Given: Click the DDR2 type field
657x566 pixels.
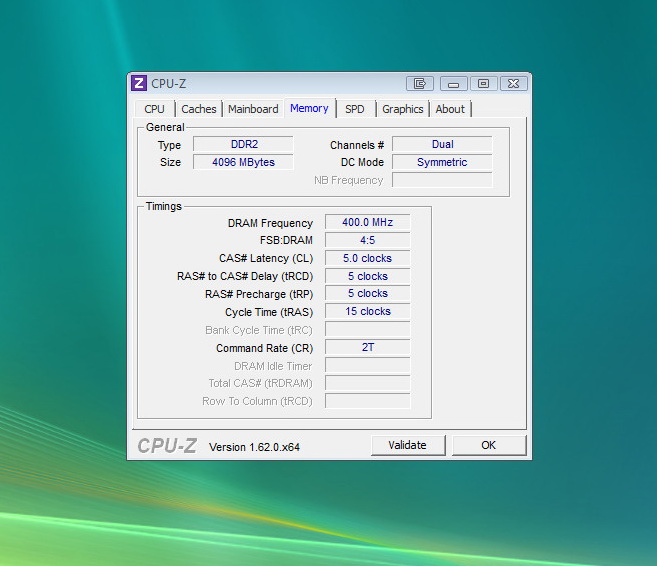Looking at the screenshot, I should 243,144.
